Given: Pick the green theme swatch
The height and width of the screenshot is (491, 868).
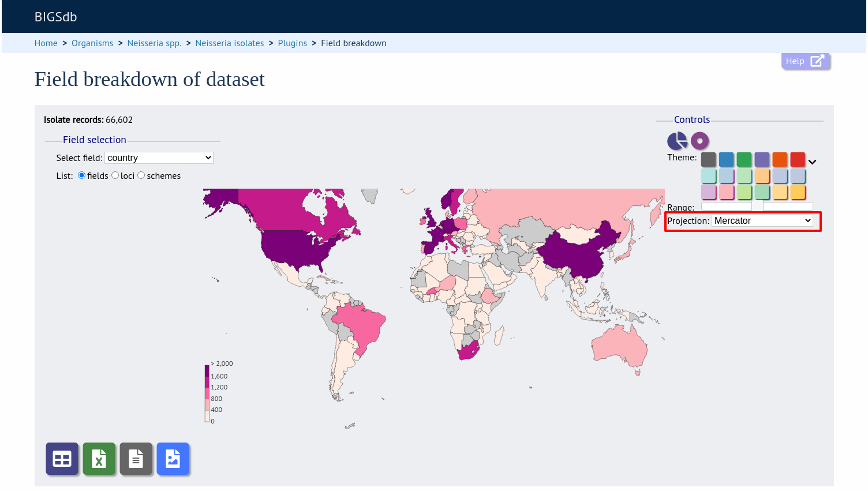Looking at the screenshot, I should click(744, 159).
